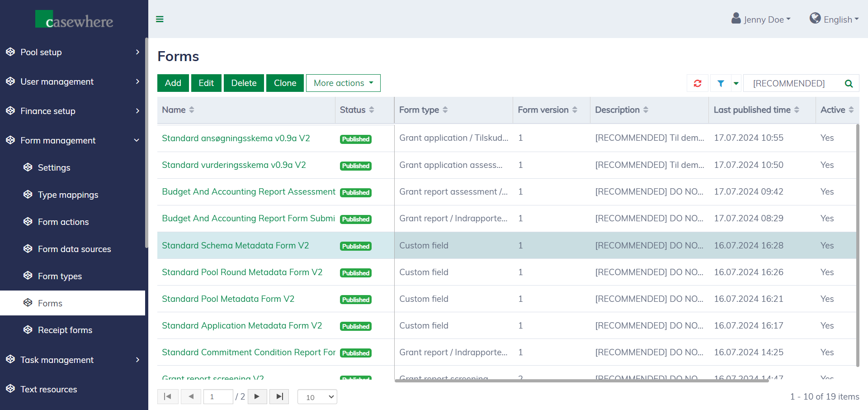Open the More actions dropdown
Image resolution: width=868 pixels, height=410 pixels.
coord(343,83)
